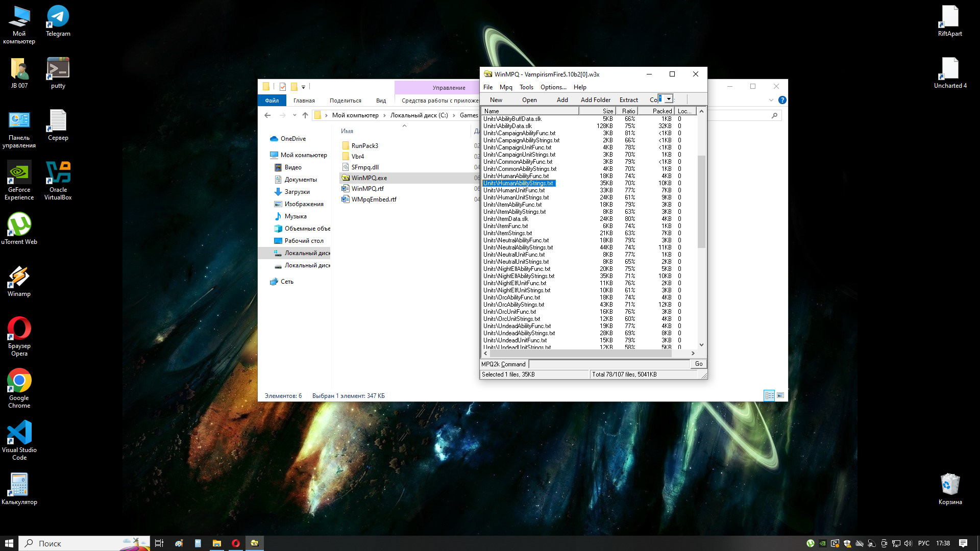Viewport: 980px width, 551px height.
Task: Click the Add Folder toolbar button
Action: (595, 100)
